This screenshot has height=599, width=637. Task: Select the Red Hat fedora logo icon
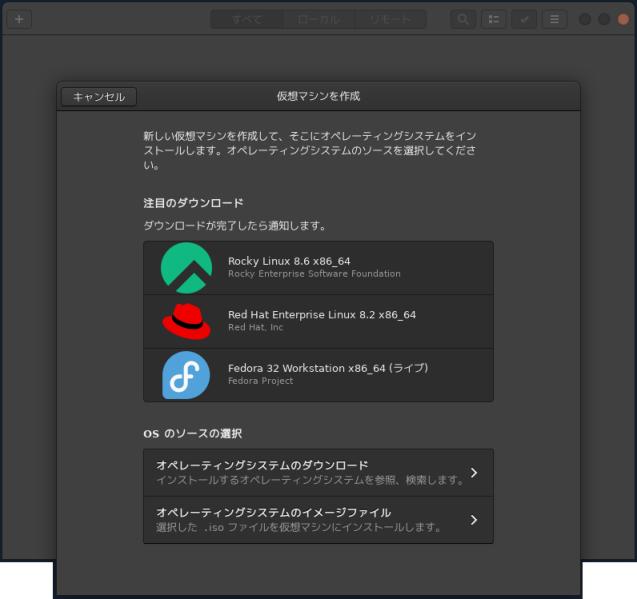[186, 321]
